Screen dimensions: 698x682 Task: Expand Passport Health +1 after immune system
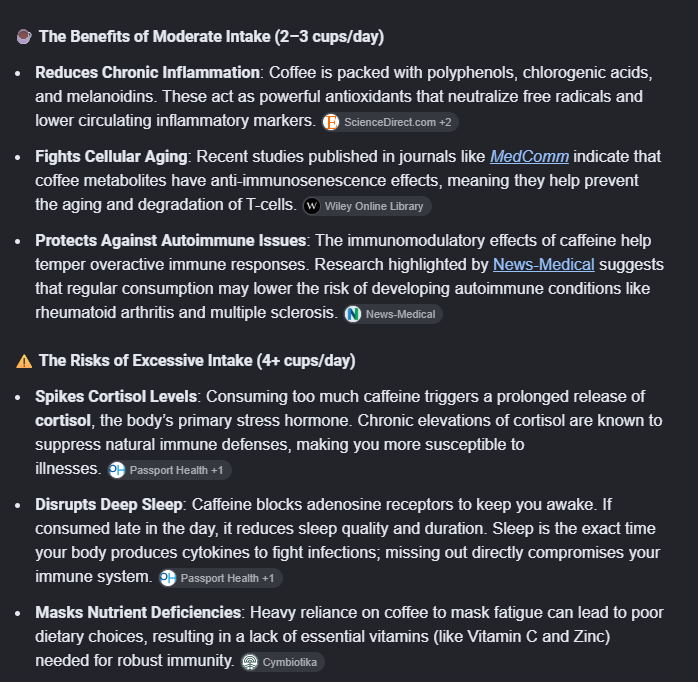220,578
